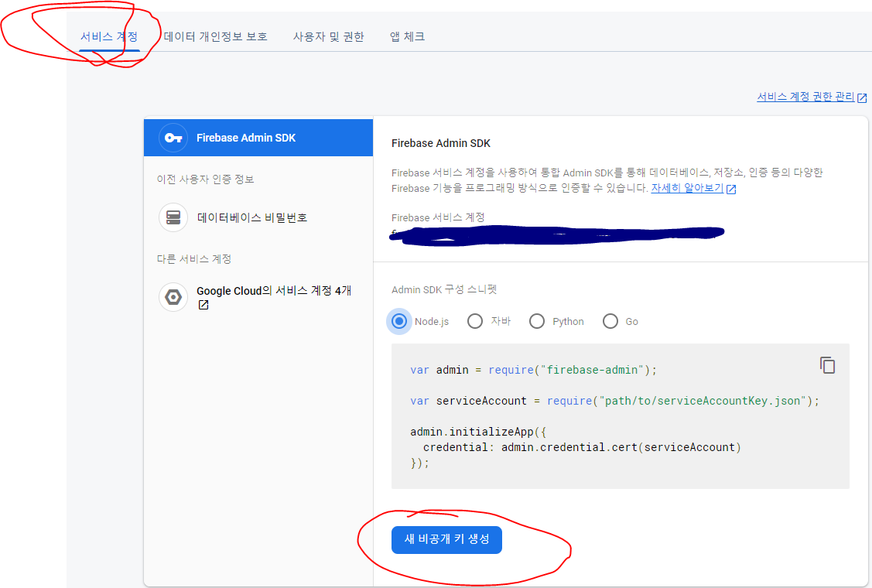Click 새 비공개 키 생성 button
The height and width of the screenshot is (588, 872).
tap(446, 539)
